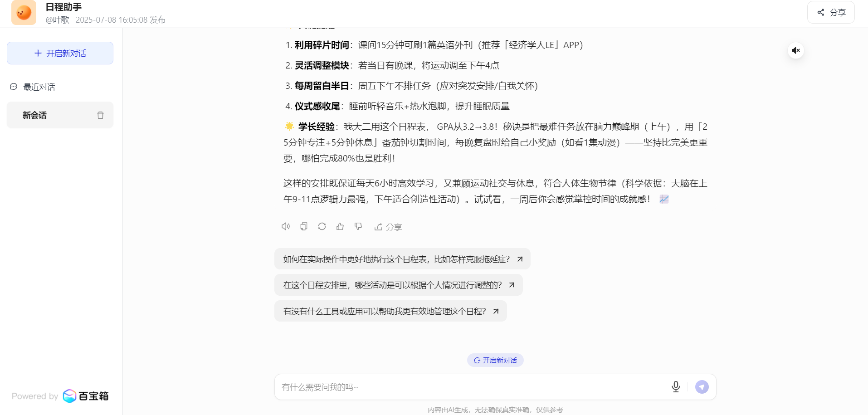Click the title 日程助手
The image size is (868, 415).
pos(63,7)
